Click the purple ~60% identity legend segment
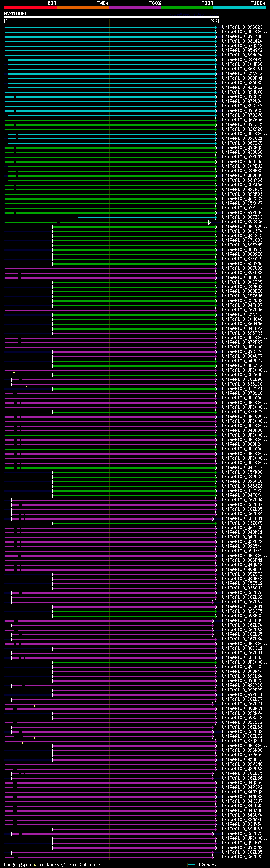This screenshot has width=270, height=868. tap(135, 8)
